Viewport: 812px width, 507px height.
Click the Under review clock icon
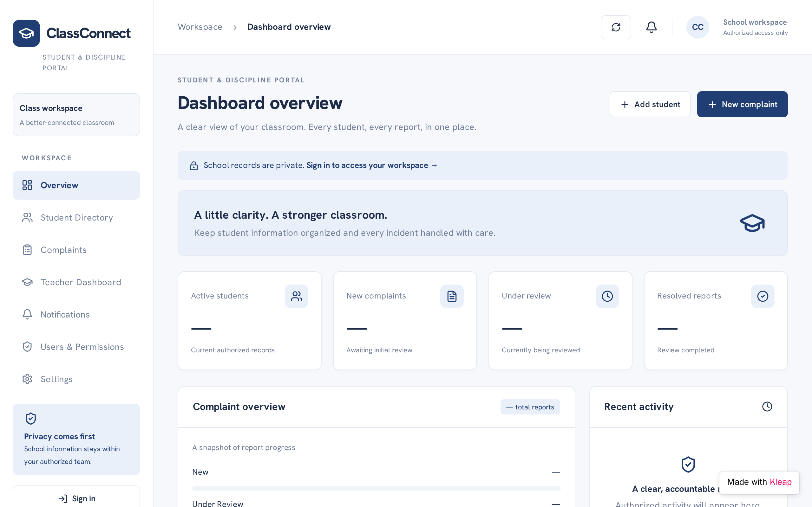[x=607, y=296]
